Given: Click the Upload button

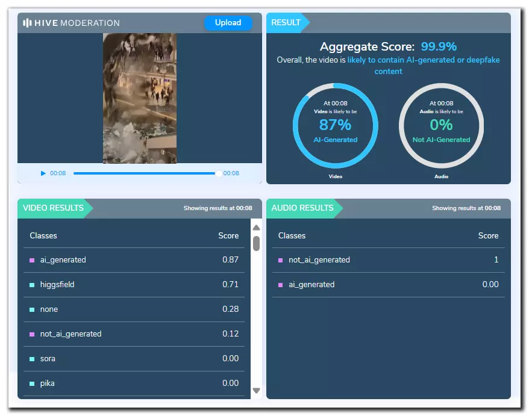Looking at the screenshot, I should pos(228,23).
